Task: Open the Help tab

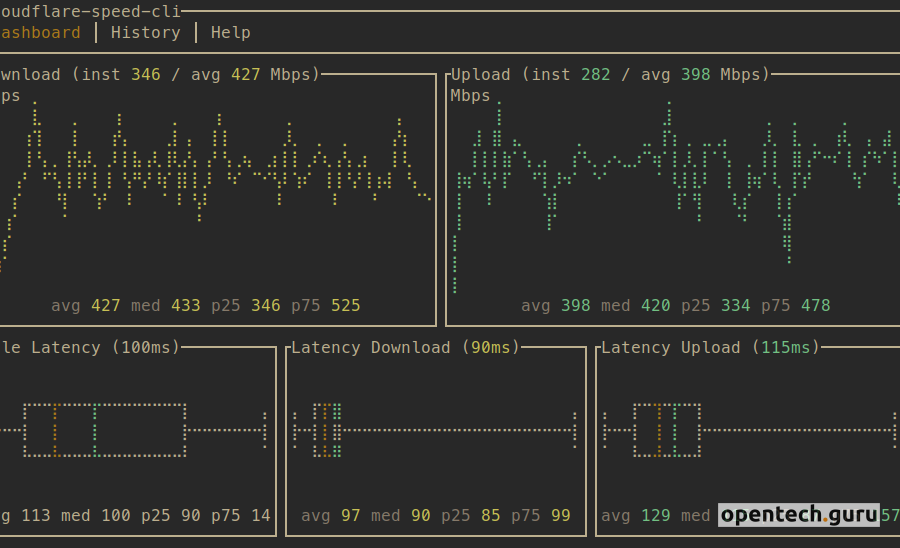Action: (x=230, y=32)
